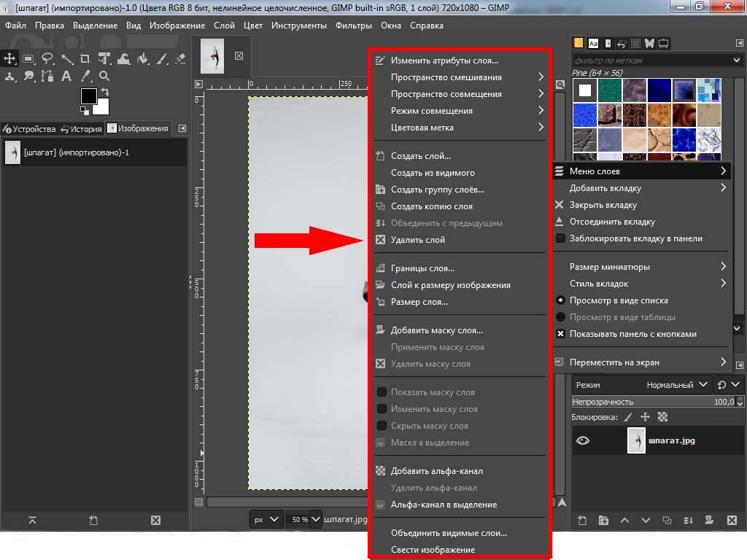This screenshot has height=560, width=747.
Task: Open the 'Фильтры' menu in menu bar
Action: click(354, 26)
